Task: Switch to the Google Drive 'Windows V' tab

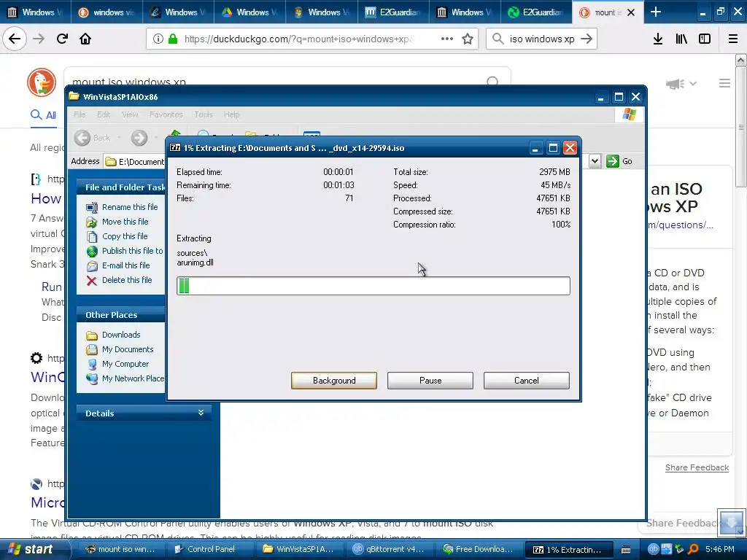Action: pos(249,12)
